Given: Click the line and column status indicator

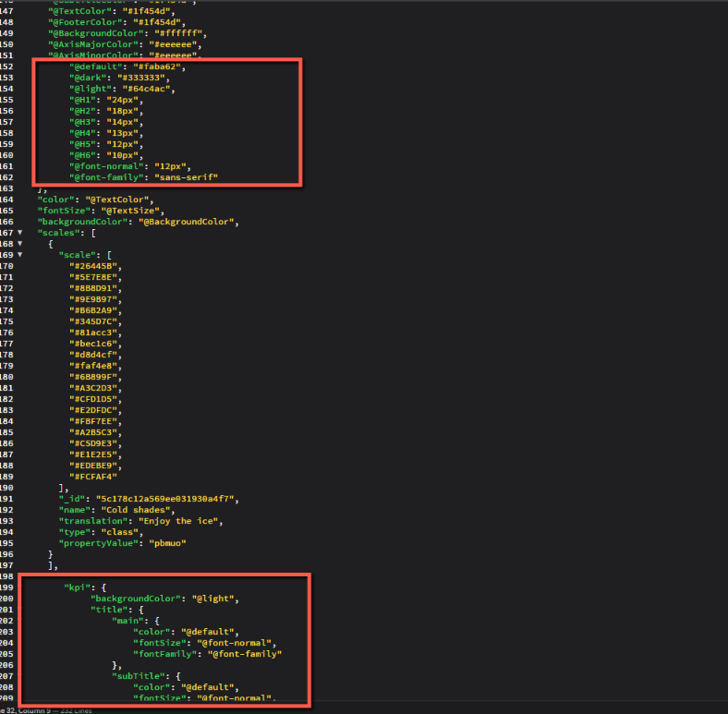Looking at the screenshot, I should (x=28, y=709).
